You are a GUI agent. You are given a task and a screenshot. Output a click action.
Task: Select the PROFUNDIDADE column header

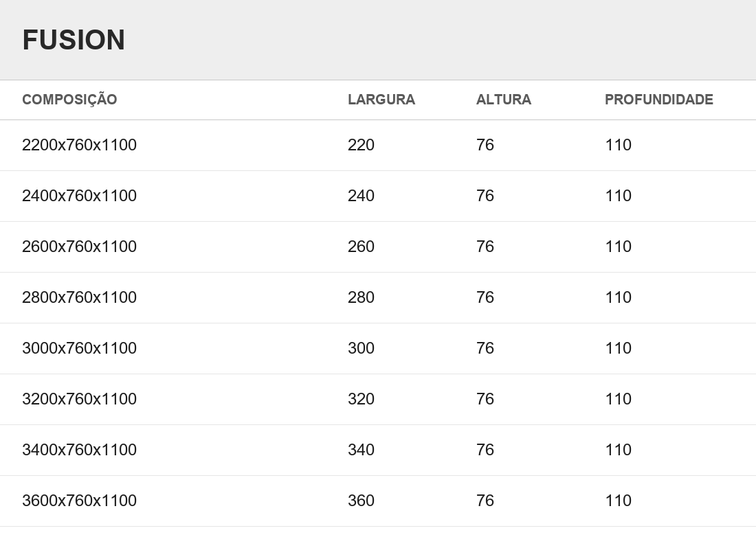tap(658, 99)
